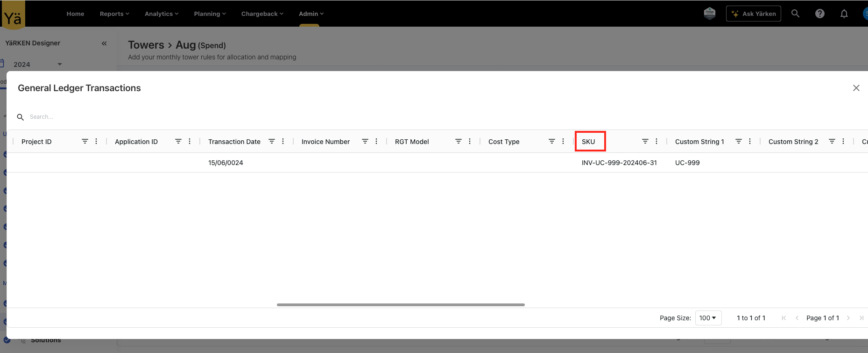
Task: Open the notifications bell
Action: [844, 14]
